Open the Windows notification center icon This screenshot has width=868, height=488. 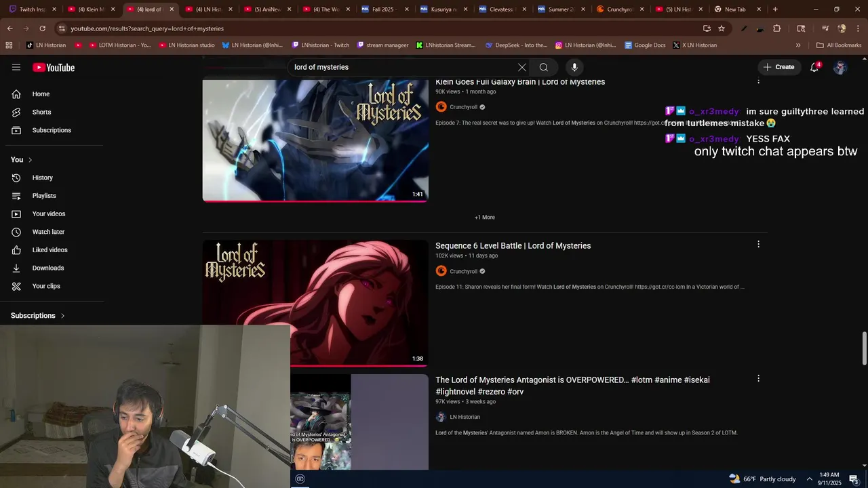coord(854,479)
